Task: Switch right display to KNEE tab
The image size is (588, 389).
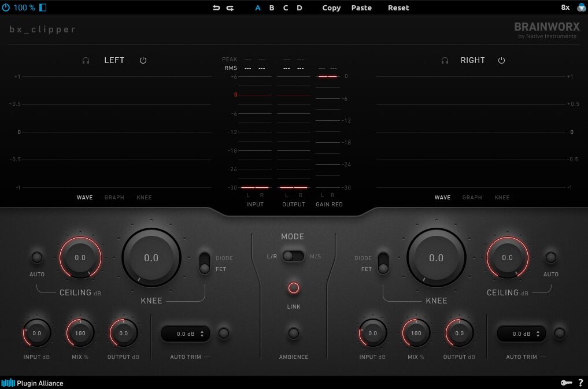Action: point(502,198)
